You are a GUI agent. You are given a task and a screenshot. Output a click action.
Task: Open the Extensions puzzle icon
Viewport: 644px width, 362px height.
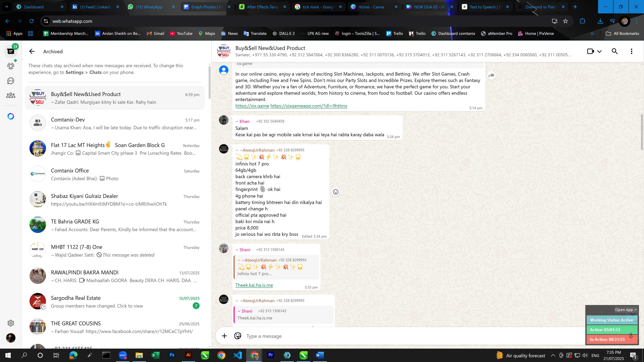click(x=582, y=21)
